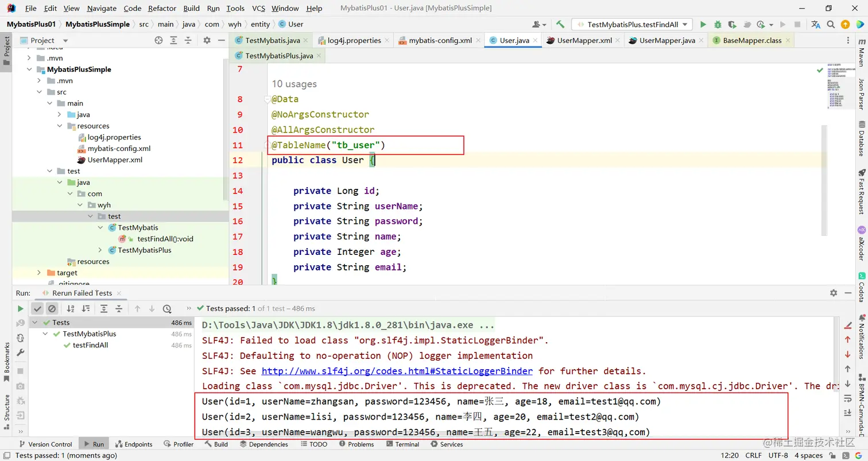Open the Terminal tool window
The height and width of the screenshot is (461, 868).
(402, 444)
